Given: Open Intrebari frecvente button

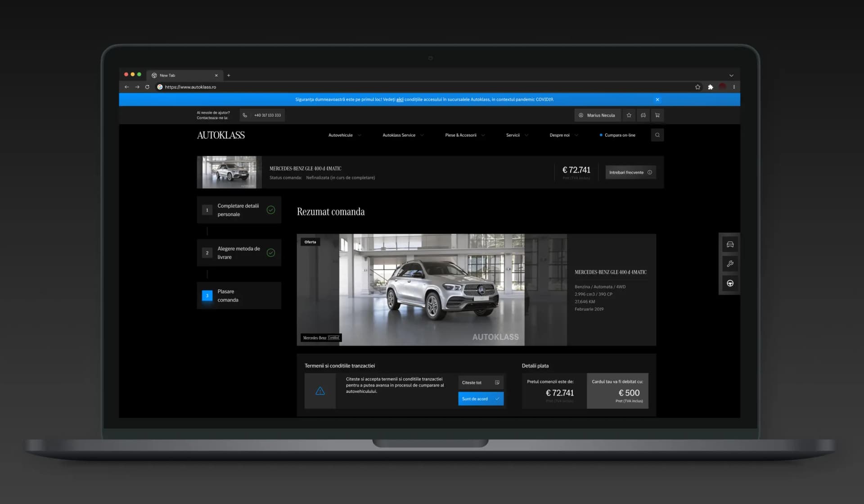Looking at the screenshot, I should coord(630,172).
